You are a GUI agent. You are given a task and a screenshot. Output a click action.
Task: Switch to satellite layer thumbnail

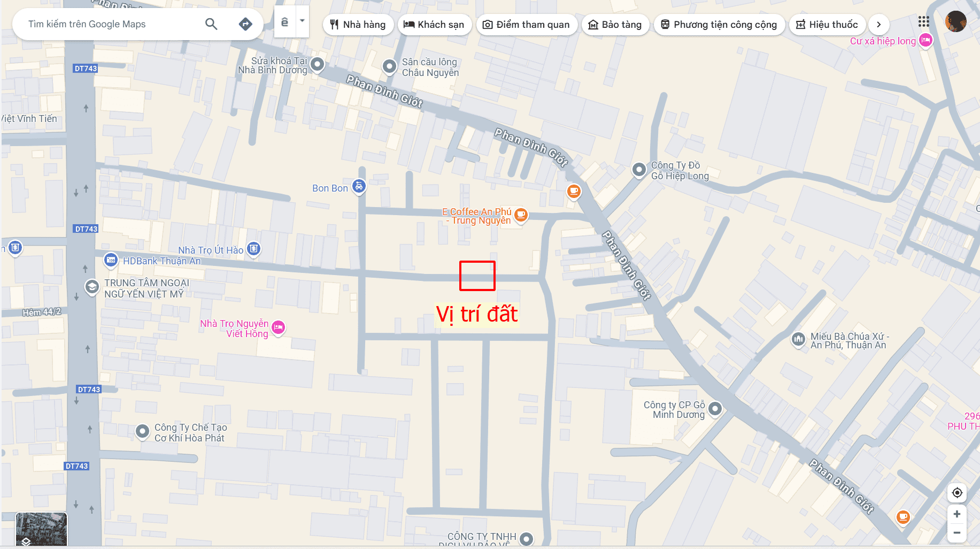tap(41, 529)
